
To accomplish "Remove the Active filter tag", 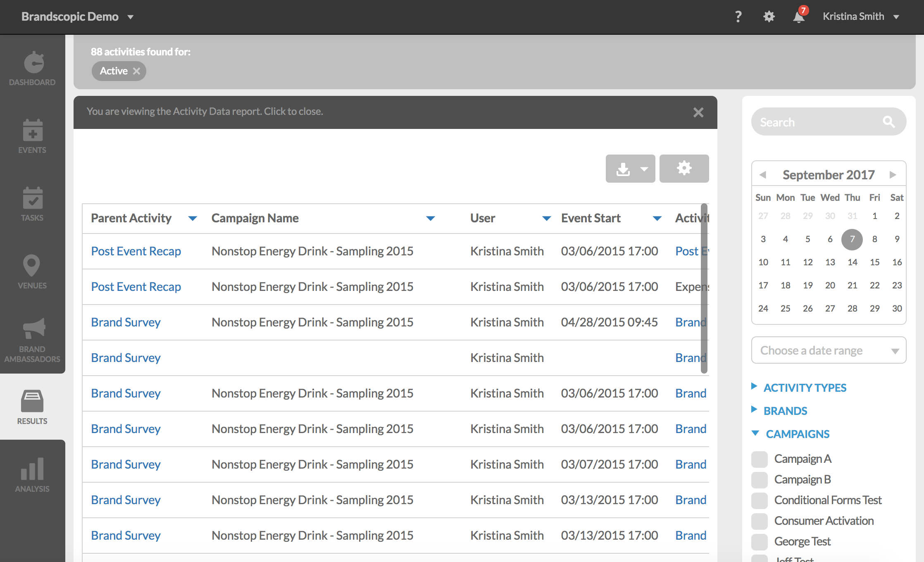I will point(136,71).
